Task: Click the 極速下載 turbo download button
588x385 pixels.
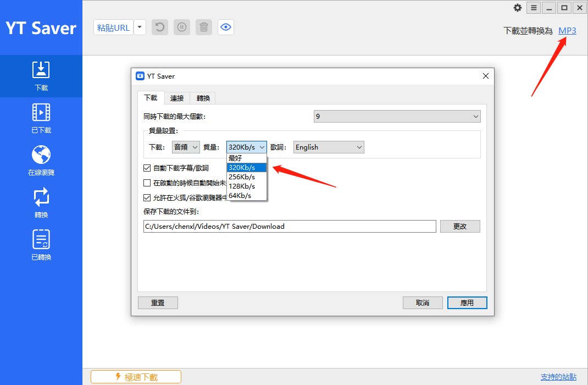Action: point(136,377)
